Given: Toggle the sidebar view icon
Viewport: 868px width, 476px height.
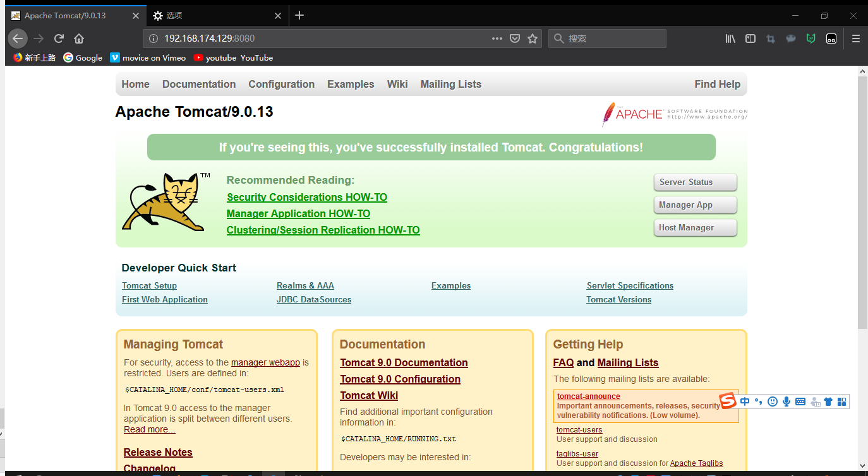Looking at the screenshot, I should 750,39.
